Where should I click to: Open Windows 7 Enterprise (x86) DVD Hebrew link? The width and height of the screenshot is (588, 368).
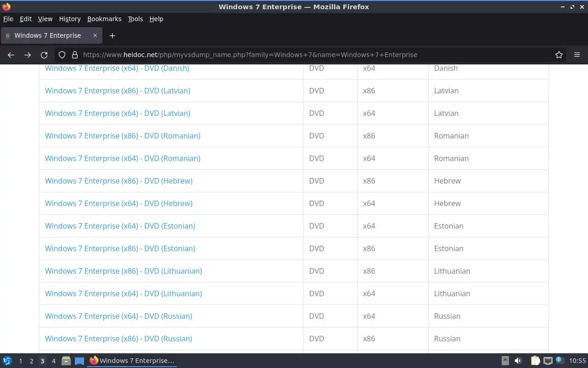119,181
